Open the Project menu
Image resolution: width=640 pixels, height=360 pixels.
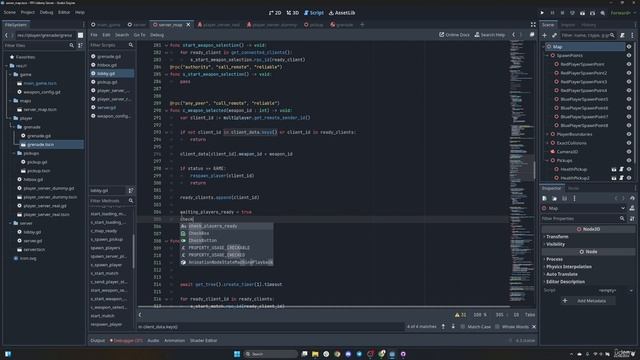click(x=28, y=13)
